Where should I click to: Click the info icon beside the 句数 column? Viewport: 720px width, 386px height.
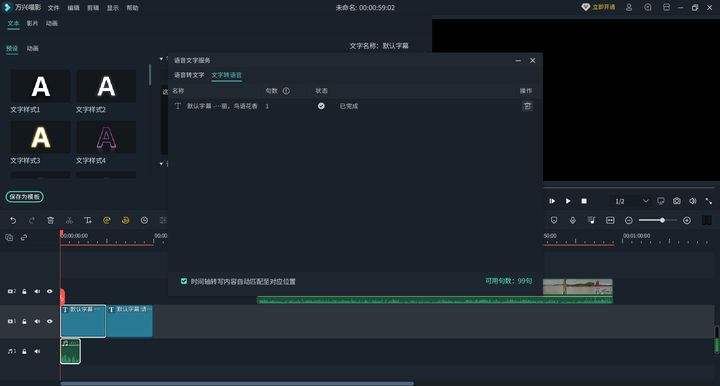click(x=286, y=91)
